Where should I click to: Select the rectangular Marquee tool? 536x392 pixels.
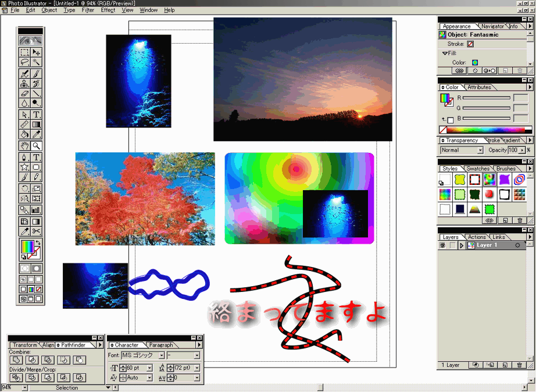click(24, 52)
